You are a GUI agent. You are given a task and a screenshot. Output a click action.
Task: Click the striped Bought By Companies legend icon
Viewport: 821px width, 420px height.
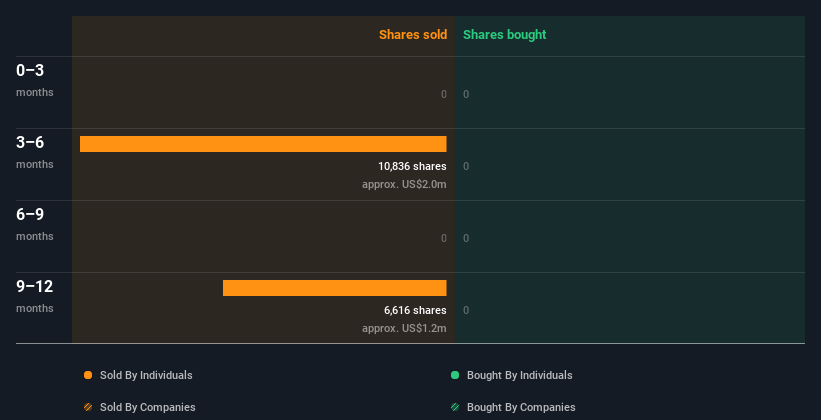click(x=455, y=407)
